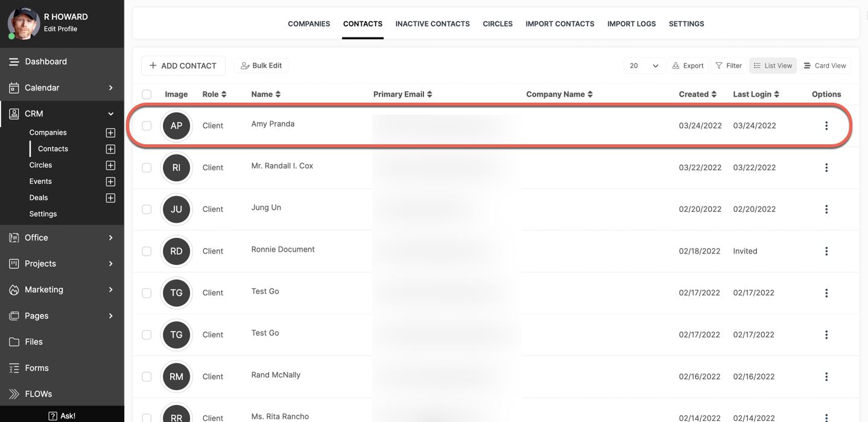This screenshot has width=868, height=422.
Task: Select the Jung Un row checkbox
Action: tap(147, 209)
